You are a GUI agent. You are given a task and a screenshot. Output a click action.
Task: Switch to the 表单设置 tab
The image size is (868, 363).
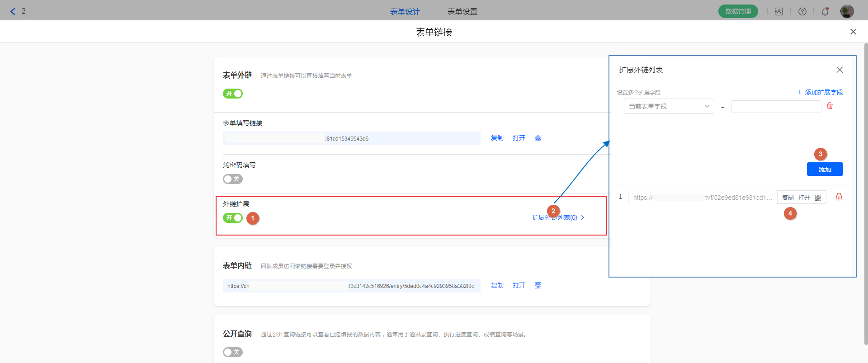462,12
